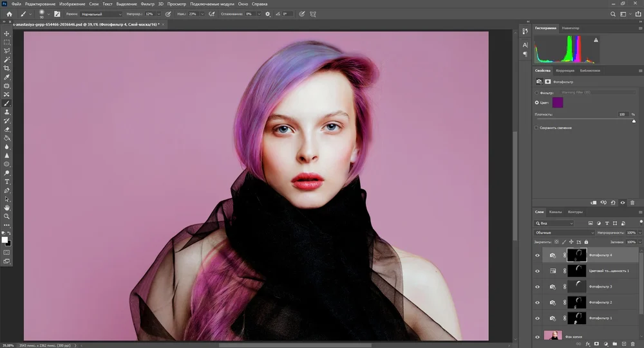Select the Move tool in the toolbar
Screen dimensions: 644x348
click(x=7, y=33)
